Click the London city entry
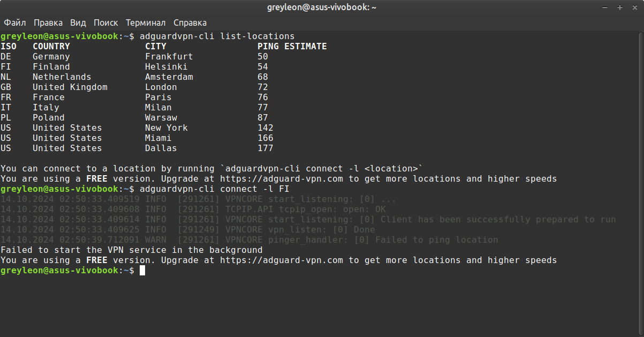644x337 pixels. click(161, 87)
